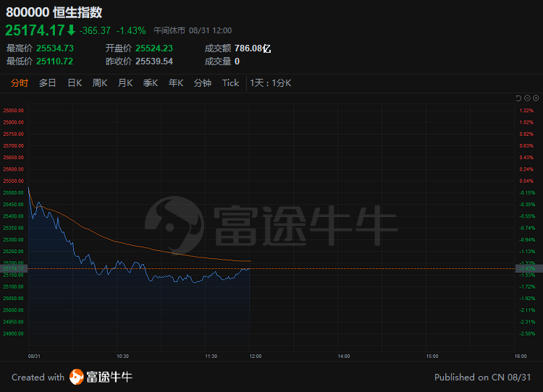Open the 年K chart tab

(x=176, y=83)
